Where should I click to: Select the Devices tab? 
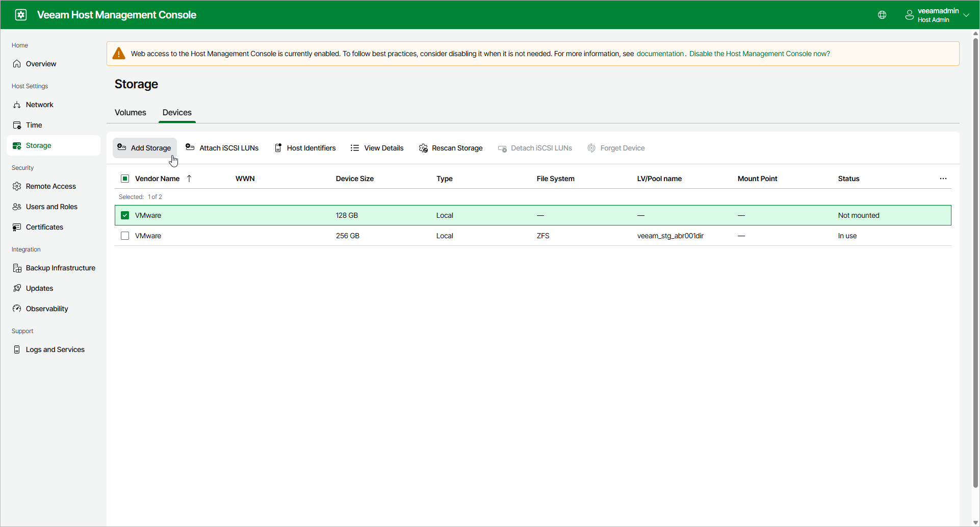[x=177, y=112]
